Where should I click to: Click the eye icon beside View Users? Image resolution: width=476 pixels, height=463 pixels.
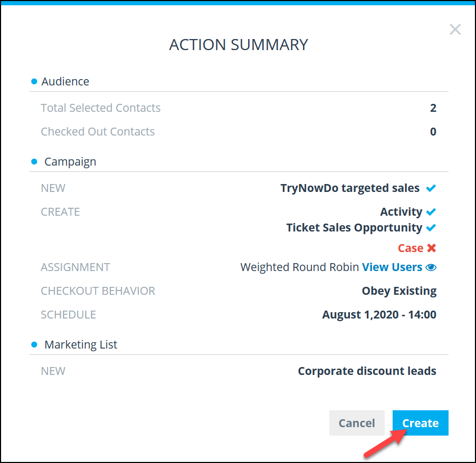(x=431, y=267)
